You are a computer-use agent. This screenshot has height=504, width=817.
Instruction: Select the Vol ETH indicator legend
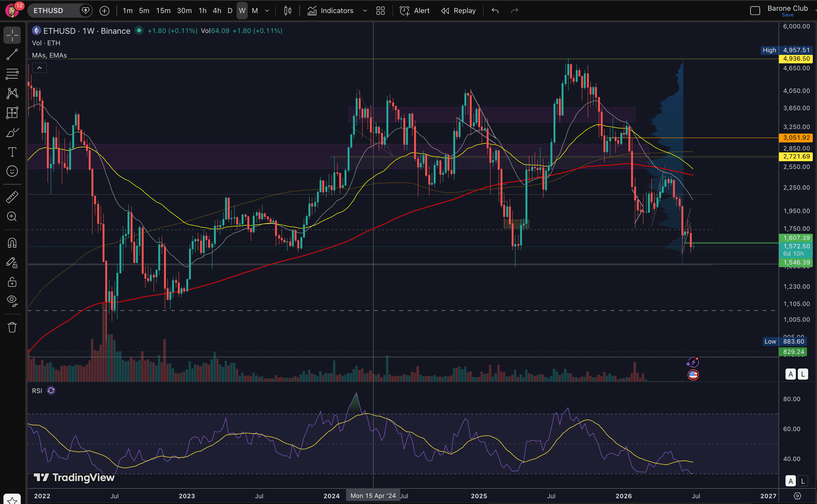tap(46, 43)
